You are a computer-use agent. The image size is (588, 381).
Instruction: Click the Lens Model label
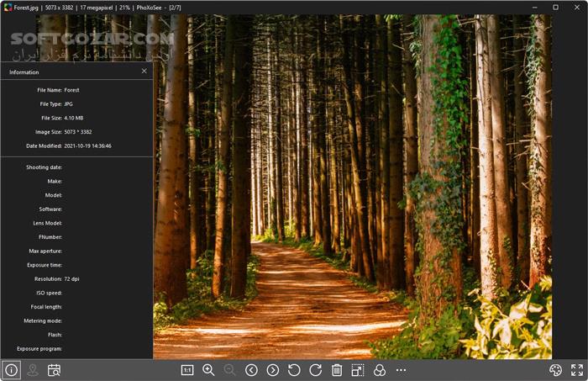point(48,223)
